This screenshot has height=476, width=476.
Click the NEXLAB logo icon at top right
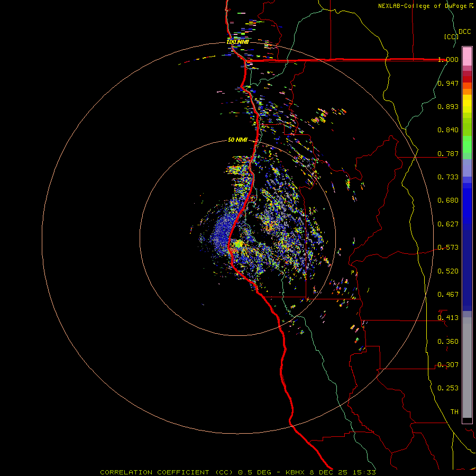click(472, 6)
